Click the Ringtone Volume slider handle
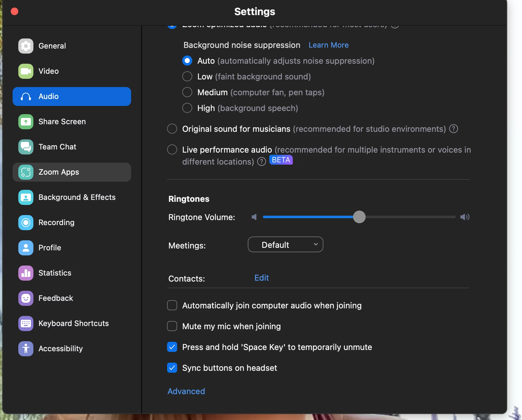This screenshot has width=522, height=420. [x=359, y=217]
